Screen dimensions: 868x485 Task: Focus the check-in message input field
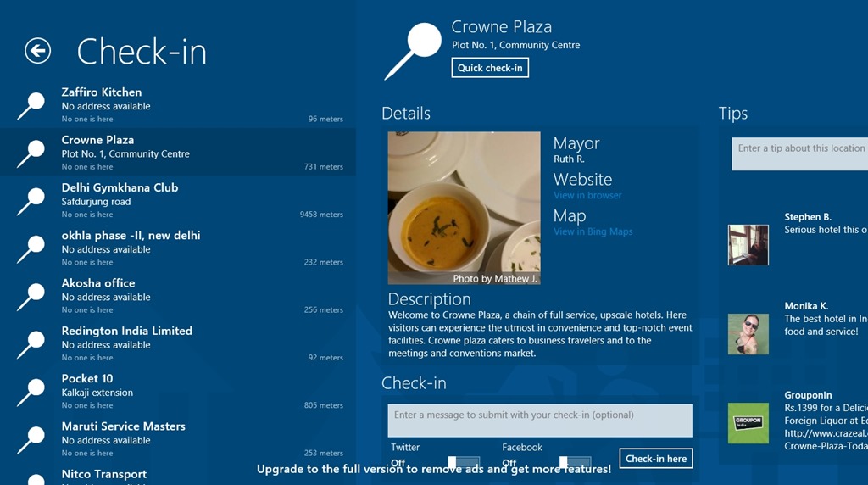[540, 421]
